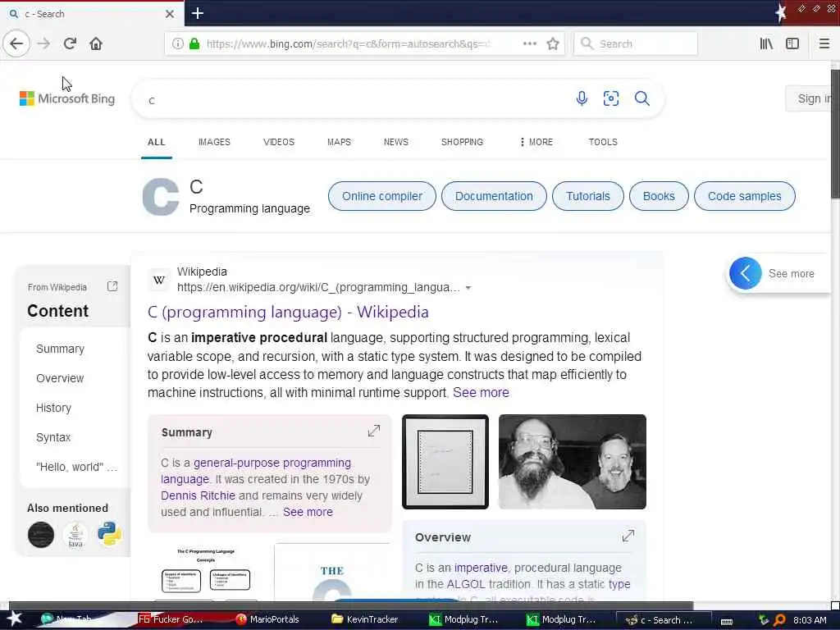Click the address bar URL field

pos(348,43)
